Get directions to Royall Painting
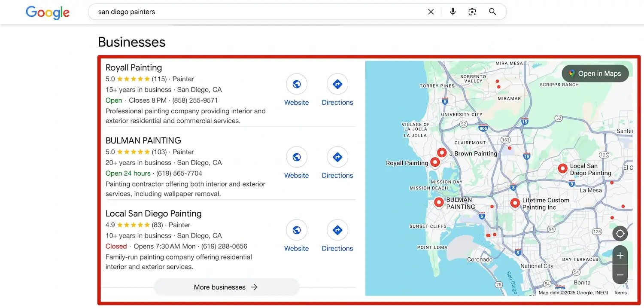Screen dimensions: 644x308 (337, 85)
